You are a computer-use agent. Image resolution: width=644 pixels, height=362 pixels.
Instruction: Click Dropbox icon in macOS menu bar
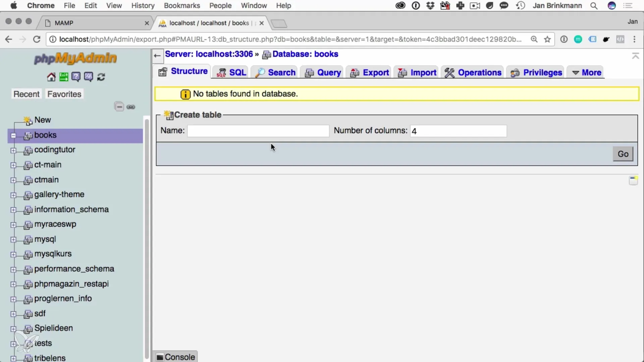(x=430, y=6)
